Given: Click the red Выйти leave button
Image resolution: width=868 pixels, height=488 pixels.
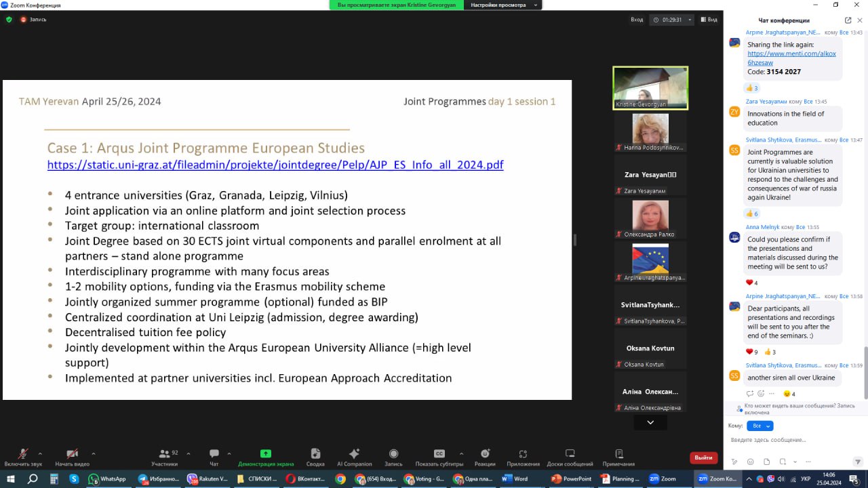Looking at the screenshot, I should click(x=703, y=457).
